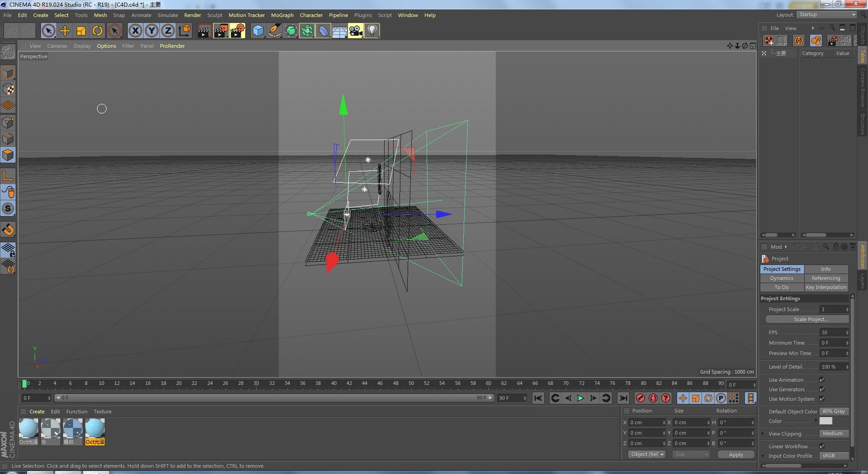Switch to the Dynamics tab
Viewport: 868px width, 474px height.
(x=782, y=278)
